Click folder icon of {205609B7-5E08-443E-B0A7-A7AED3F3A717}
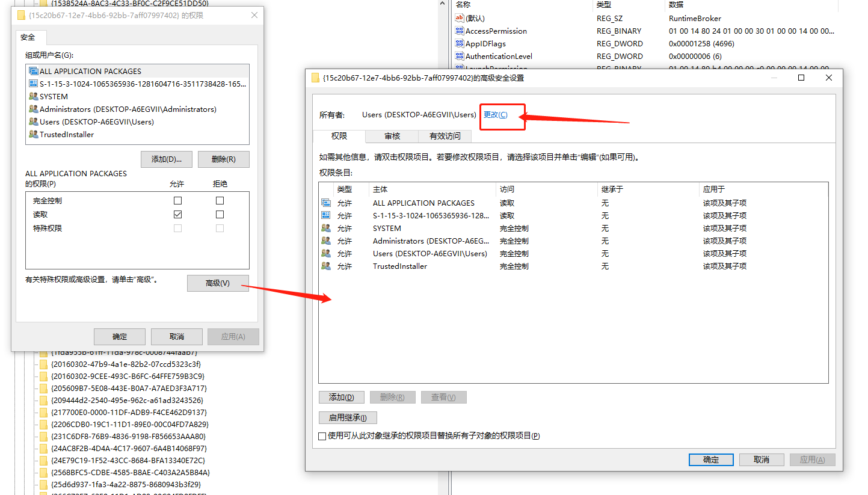 point(43,389)
